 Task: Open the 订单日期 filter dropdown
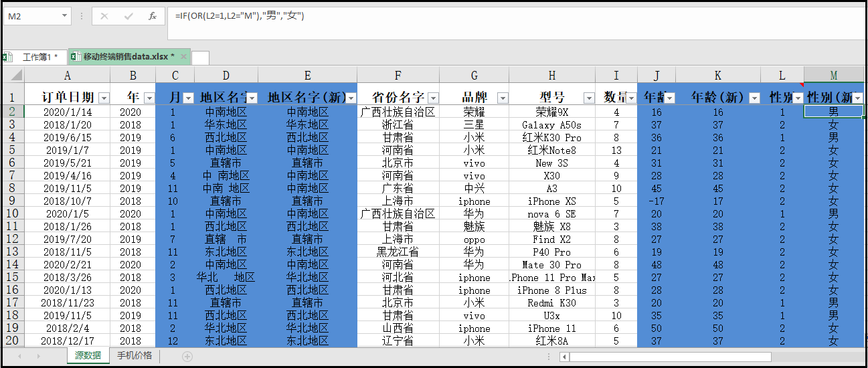(x=104, y=98)
